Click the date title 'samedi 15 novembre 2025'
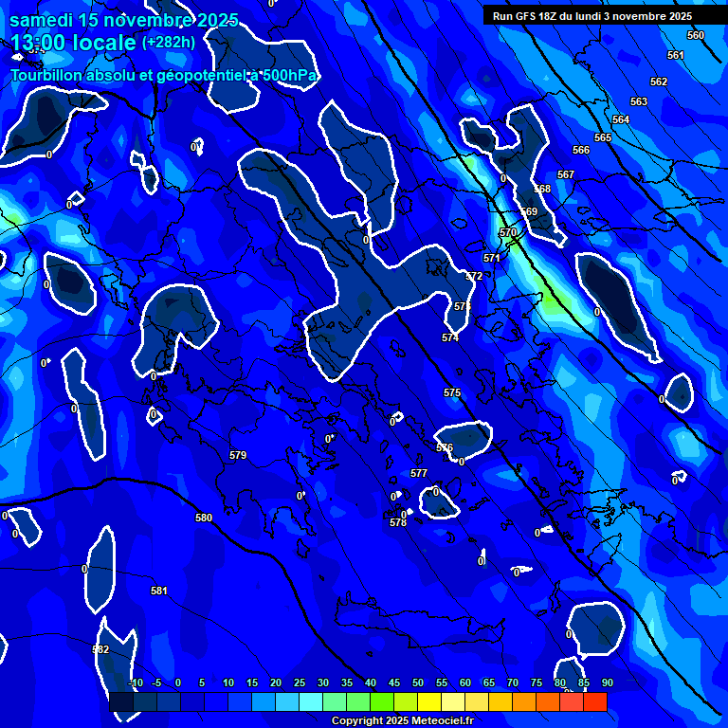The height and width of the screenshot is (728, 728). point(123,20)
